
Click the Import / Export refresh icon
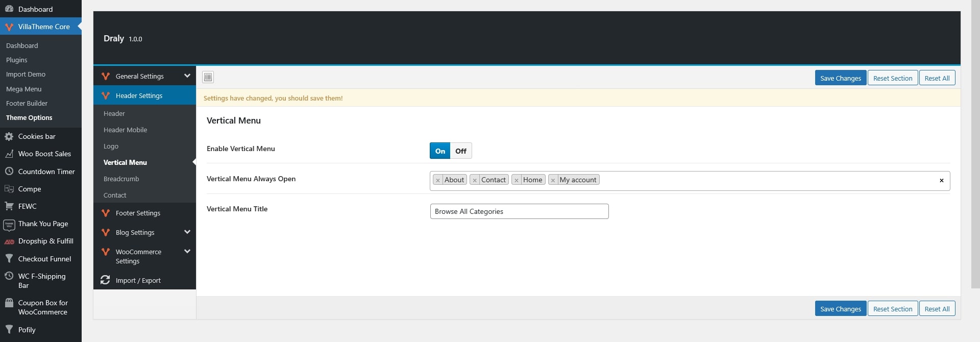tap(105, 280)
